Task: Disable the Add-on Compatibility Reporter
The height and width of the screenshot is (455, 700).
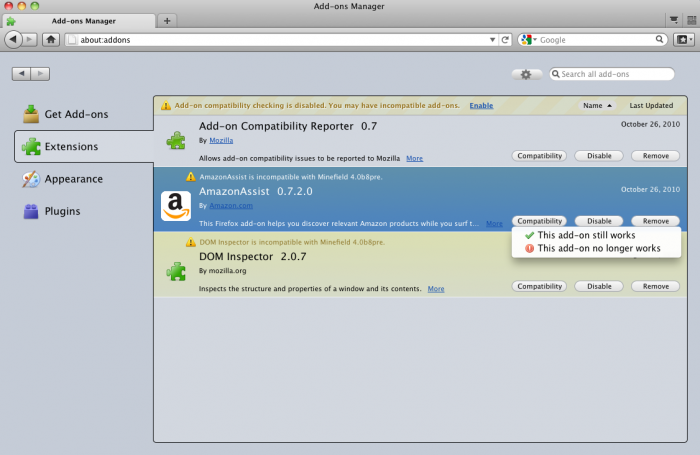Action: tap(599, 156)
